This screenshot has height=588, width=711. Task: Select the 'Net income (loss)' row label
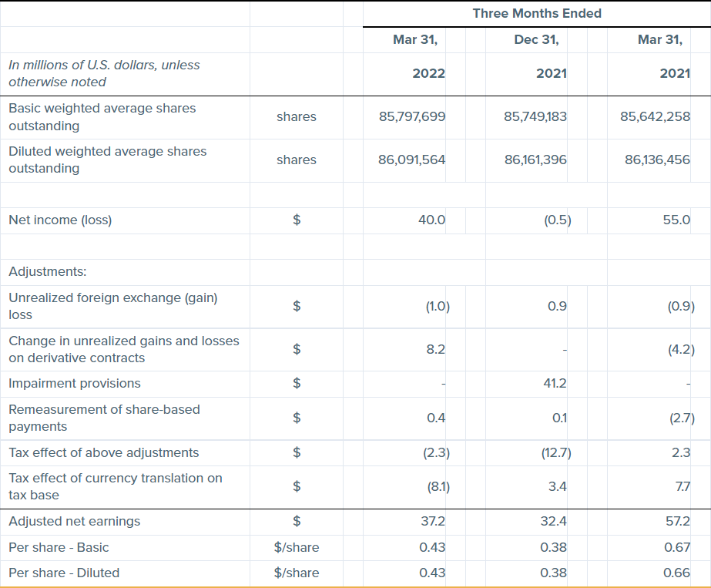[x=60, y=220]
